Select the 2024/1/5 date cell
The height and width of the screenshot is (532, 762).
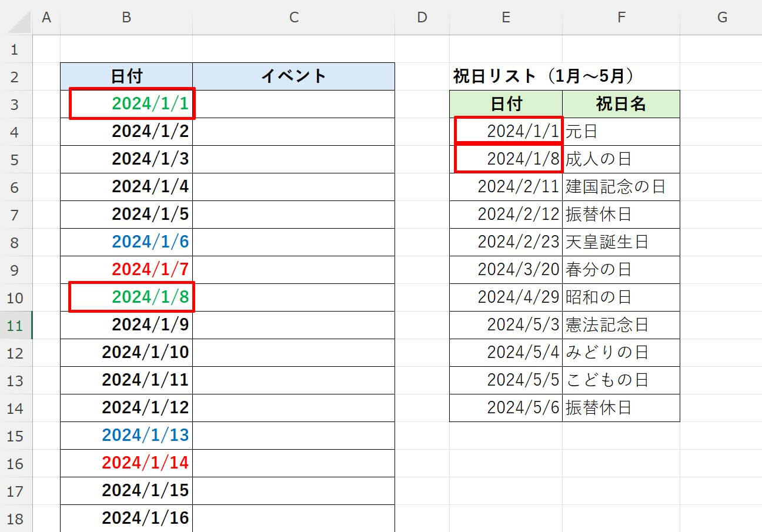point(126,215)
